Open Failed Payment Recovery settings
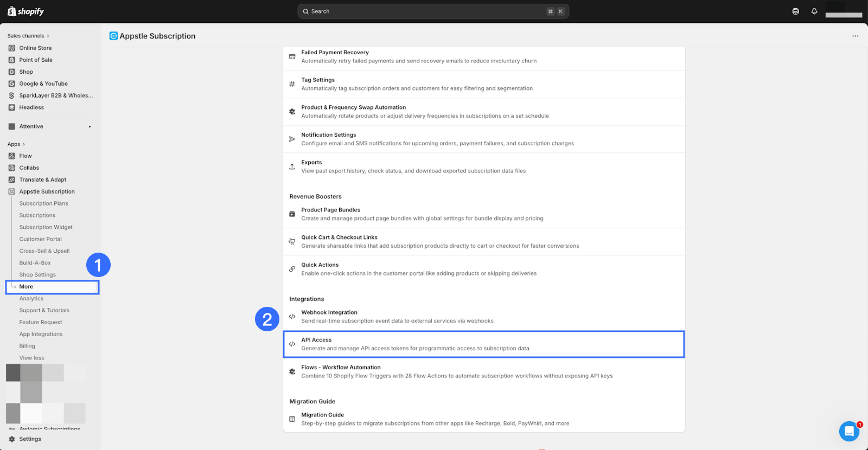 [483, 57]
